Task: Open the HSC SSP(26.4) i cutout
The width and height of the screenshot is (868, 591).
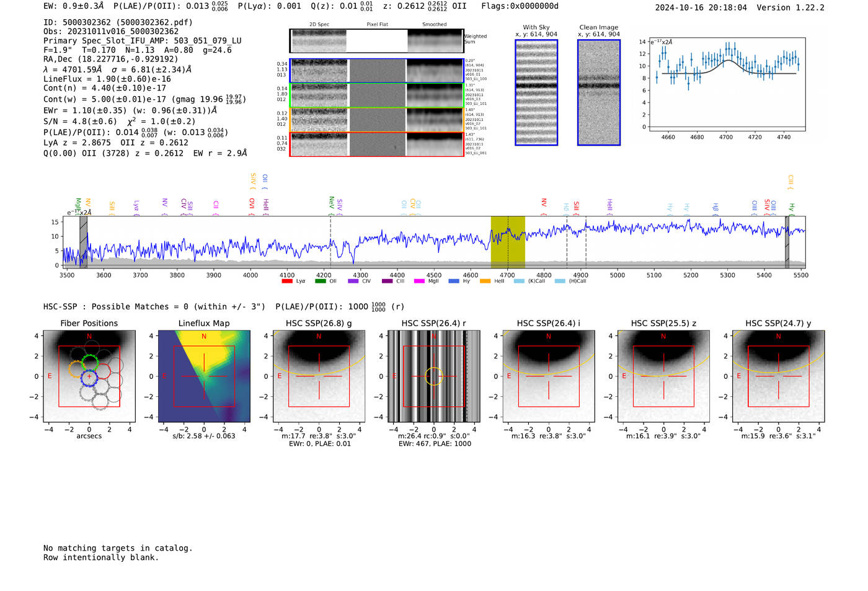Action: coord(549,376)
